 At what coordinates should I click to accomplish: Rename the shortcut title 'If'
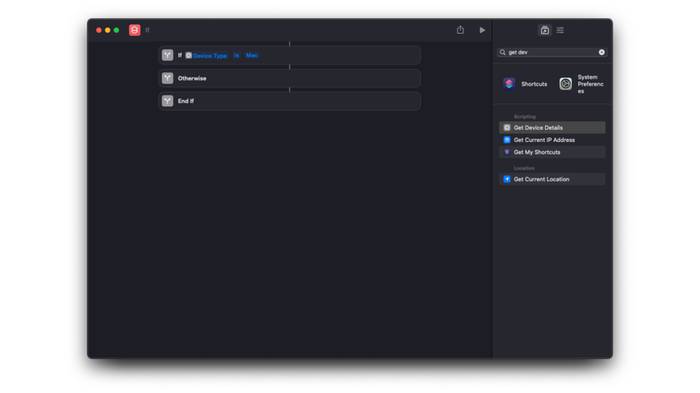147,30
